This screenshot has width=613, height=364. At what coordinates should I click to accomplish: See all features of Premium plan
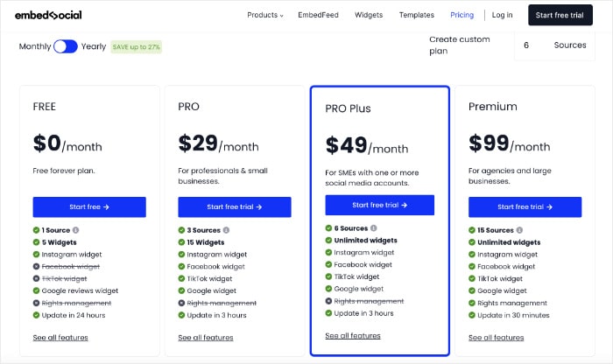tap(497, 338)
